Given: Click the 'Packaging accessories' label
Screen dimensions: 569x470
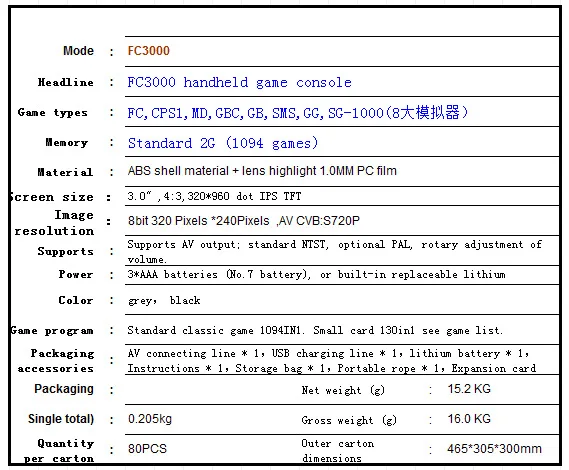Looking at the screenshot, I should point(56,361).
